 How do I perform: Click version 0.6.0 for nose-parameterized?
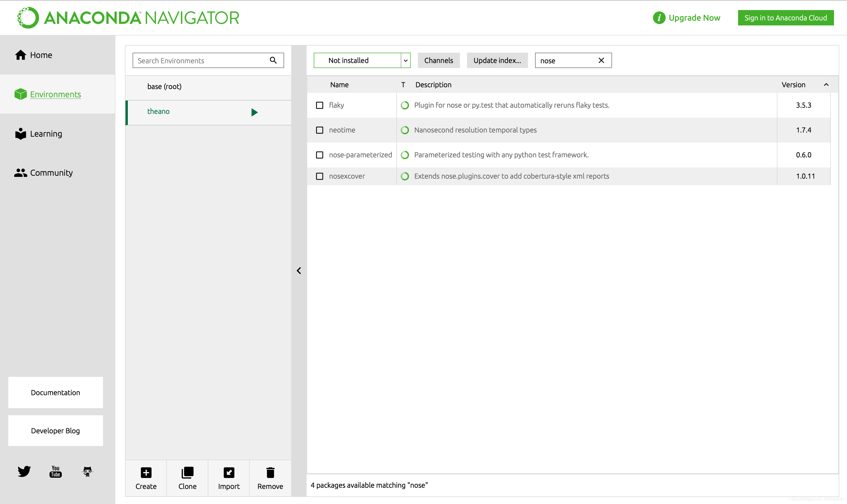803,155
